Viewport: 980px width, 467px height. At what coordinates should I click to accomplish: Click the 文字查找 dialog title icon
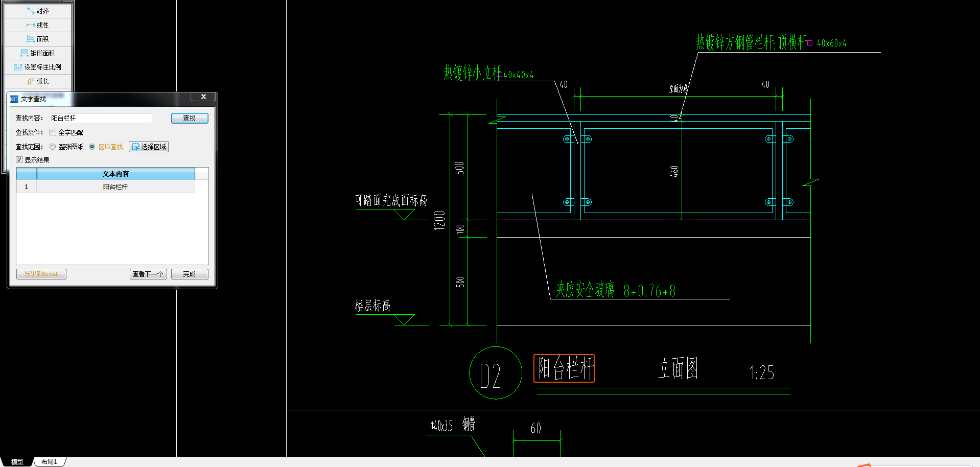[x=14, y=99]
